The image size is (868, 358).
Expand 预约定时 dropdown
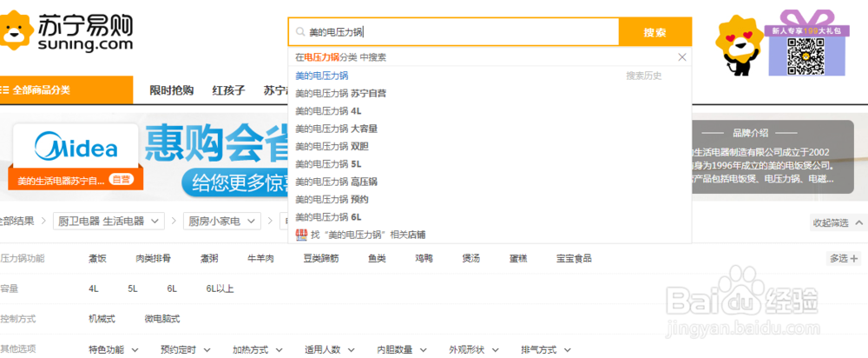186,349
